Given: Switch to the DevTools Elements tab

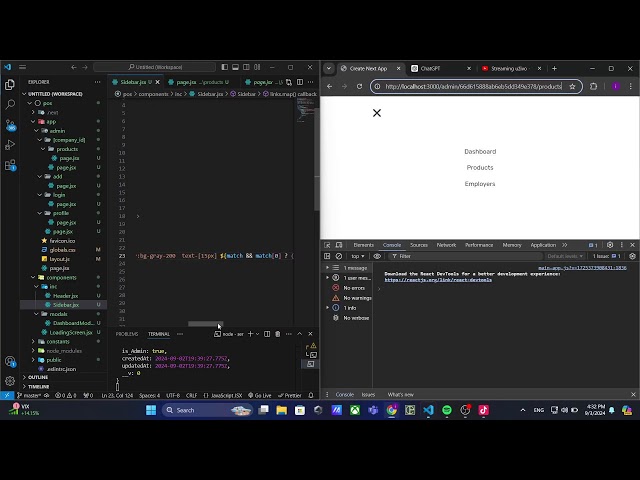Looking at the screenshot, I should (x=363, y=245).
